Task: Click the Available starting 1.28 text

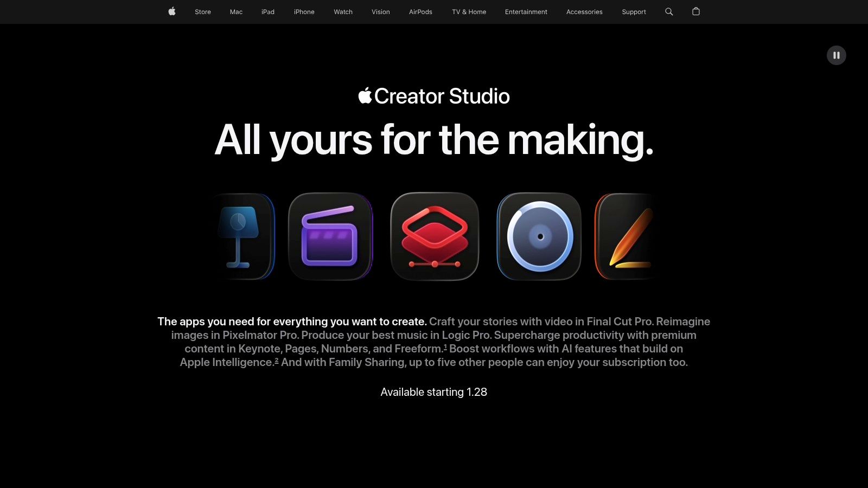Action: [x=433, y=391]
